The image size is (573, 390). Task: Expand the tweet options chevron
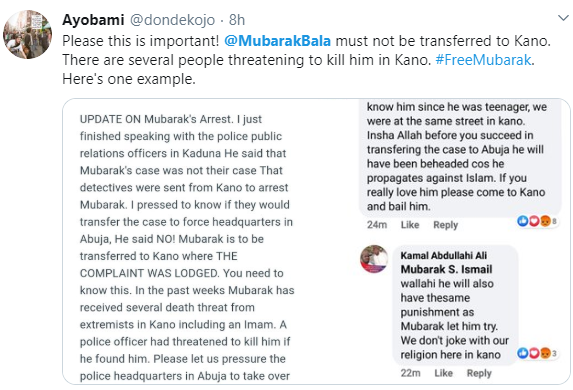point(563,18)
